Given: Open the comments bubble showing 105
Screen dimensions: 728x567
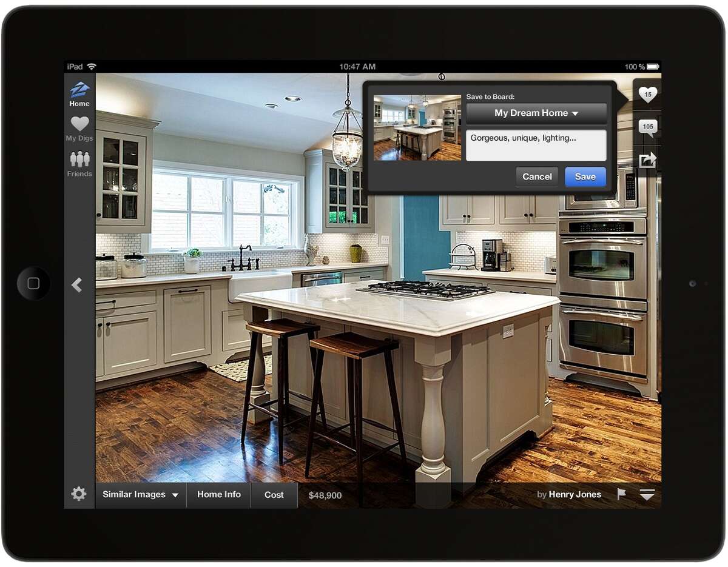Looking at the screenshot, I should (648, 127).
